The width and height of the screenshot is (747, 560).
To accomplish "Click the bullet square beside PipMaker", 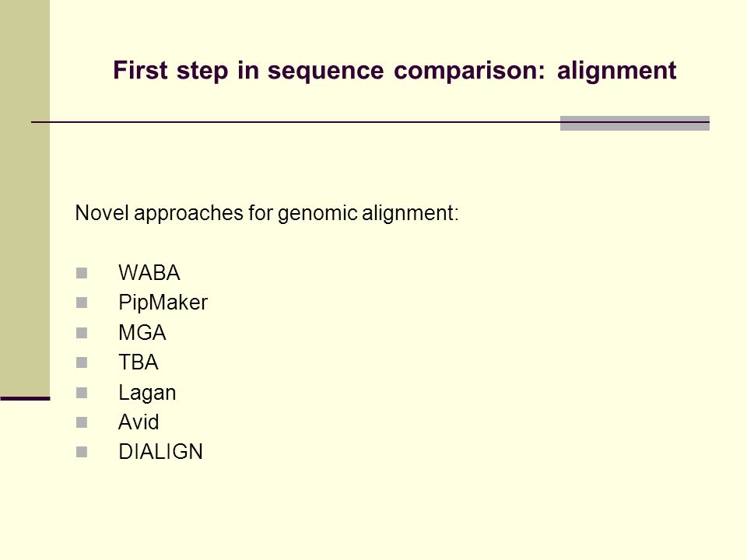I will [x=82, y=303].
